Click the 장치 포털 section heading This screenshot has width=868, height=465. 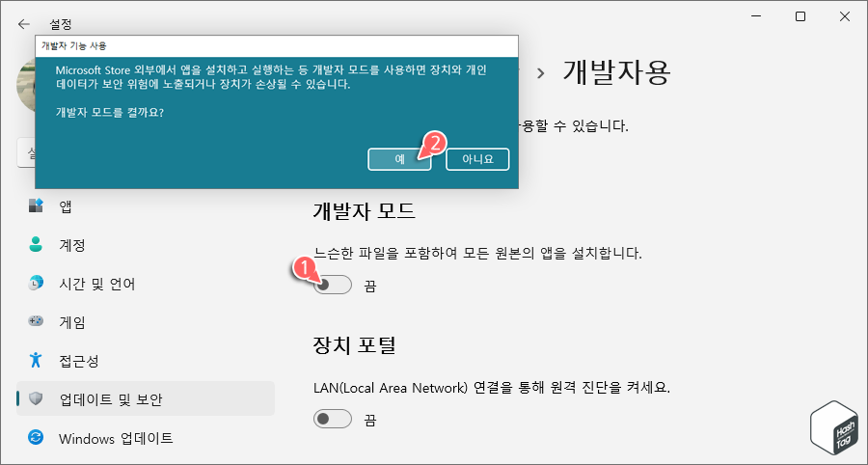(355, 345)
